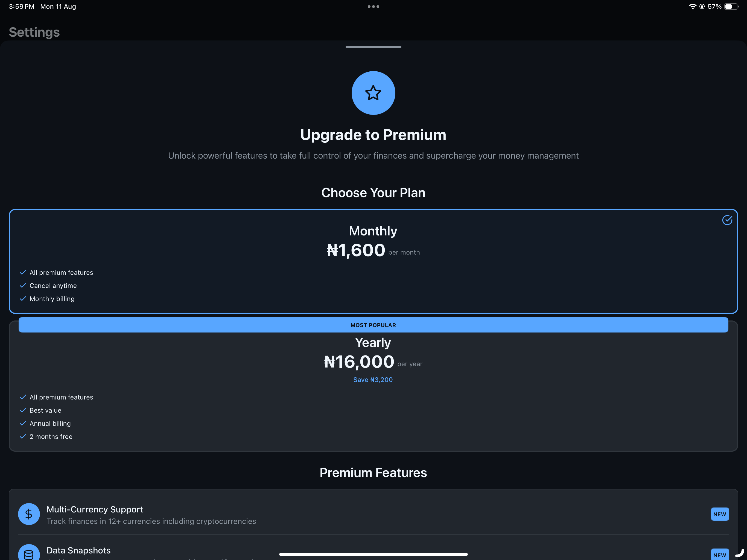
Task: Click the NEW badge on Multi-Currency Support
Action: point(720,514)
